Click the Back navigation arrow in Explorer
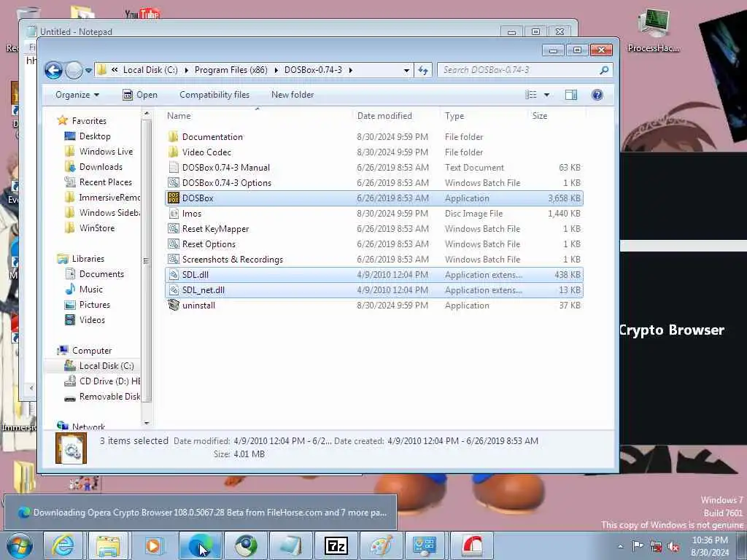This screenshot has height=560, width=747. click(x=53, y=71)
